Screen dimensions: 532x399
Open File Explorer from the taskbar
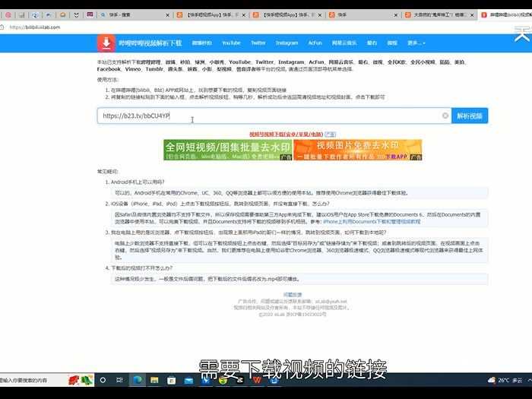click(154, 380)
